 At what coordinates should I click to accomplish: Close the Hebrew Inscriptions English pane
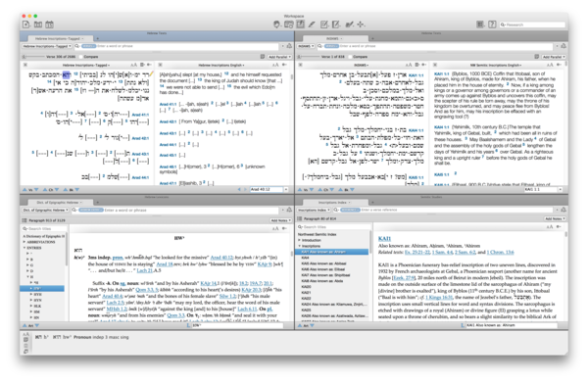[x=160, y=65]
